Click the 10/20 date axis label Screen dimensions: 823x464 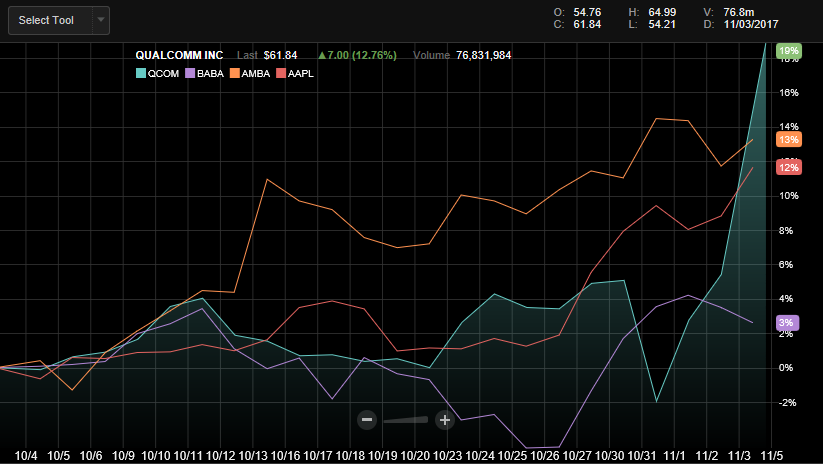point(415,456)
